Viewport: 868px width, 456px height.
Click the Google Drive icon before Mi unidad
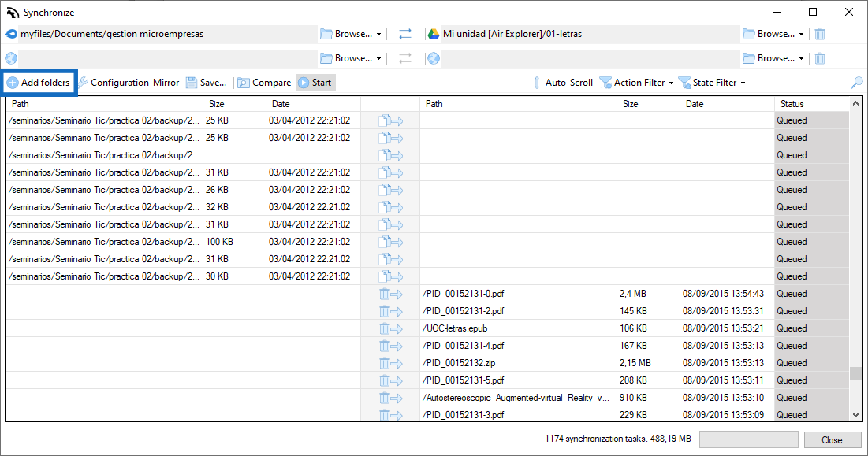tap(434, 35)
